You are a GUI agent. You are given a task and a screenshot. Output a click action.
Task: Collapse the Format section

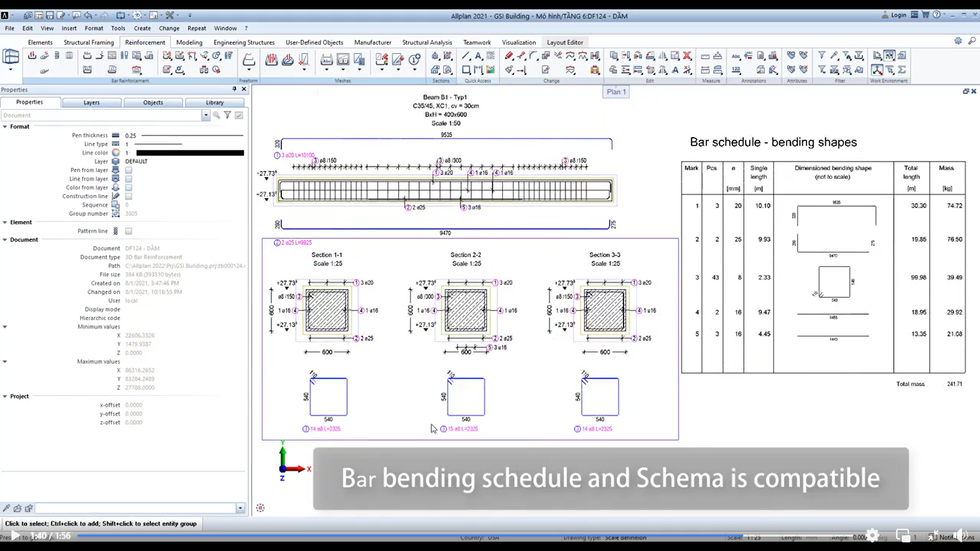coord(5,126)
